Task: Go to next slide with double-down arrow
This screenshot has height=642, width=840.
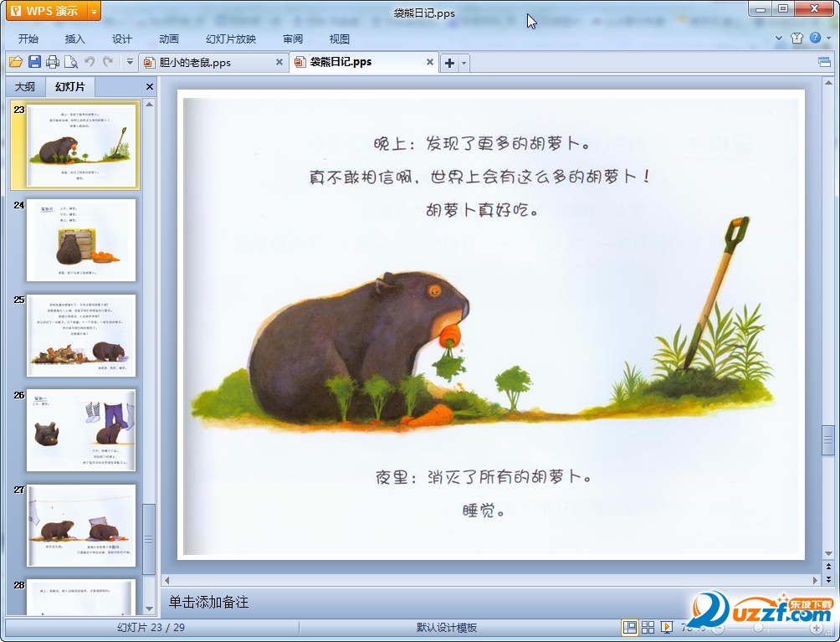Action: click(828, 578)
